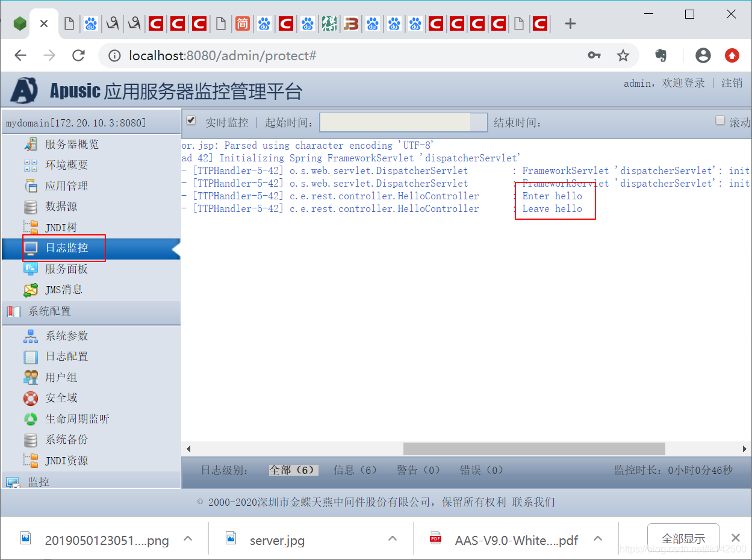Viewport: 752px width, 560px height.
Task: Go back in the browser
Action: coord(20,55)
